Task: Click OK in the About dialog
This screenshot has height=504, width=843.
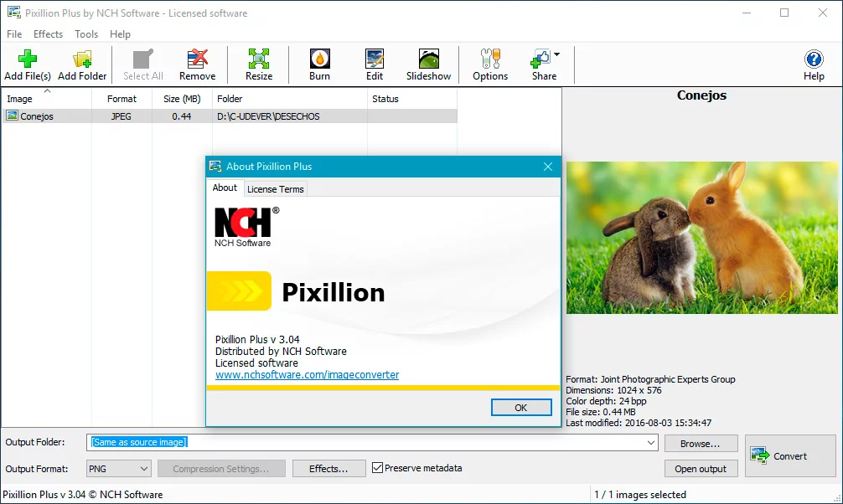Action: click(521, 407)
